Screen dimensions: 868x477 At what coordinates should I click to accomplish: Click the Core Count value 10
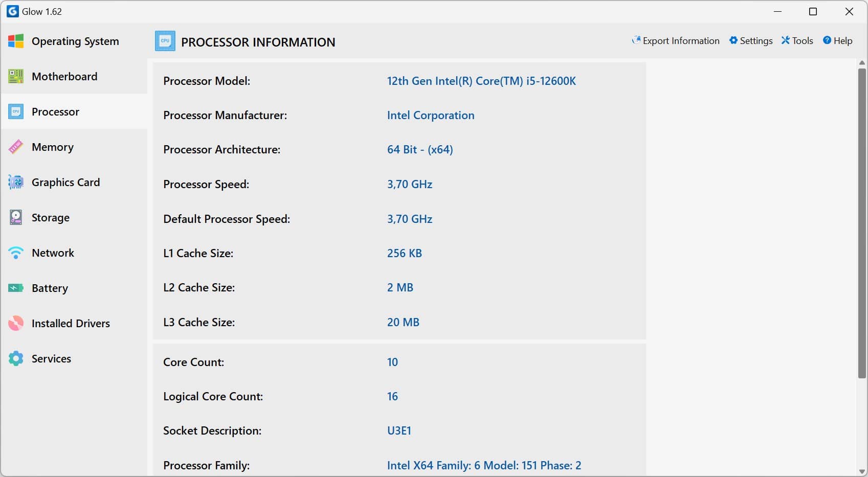pyautogui.click(x=392, y=362)
